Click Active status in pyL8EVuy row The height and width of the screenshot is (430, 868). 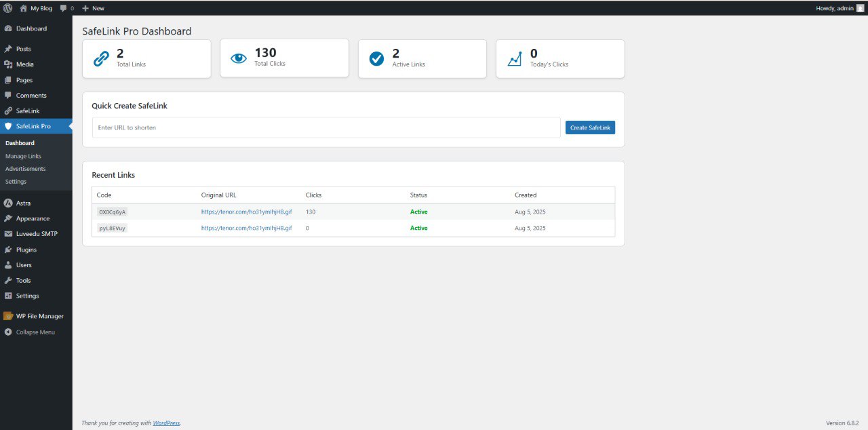(419, 228)
